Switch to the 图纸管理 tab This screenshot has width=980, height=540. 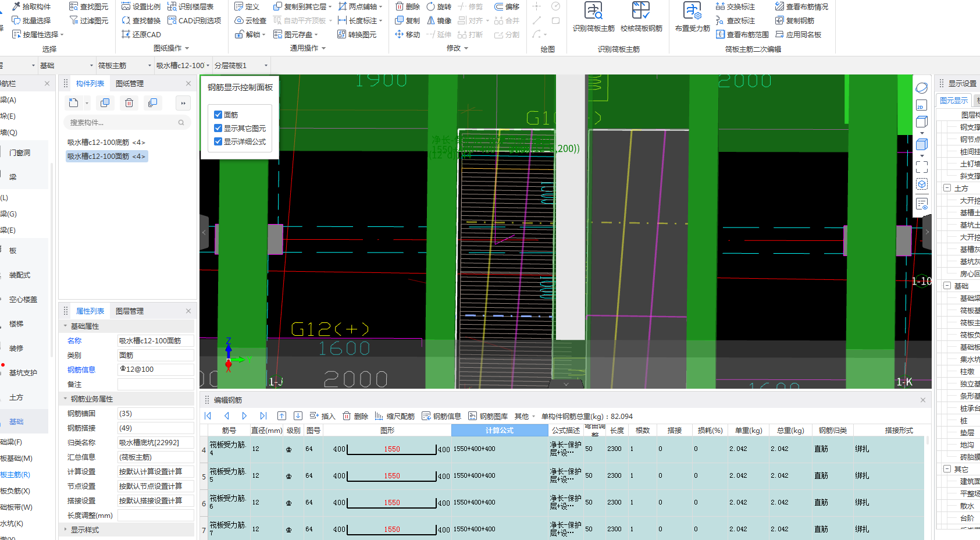[130, 84]
